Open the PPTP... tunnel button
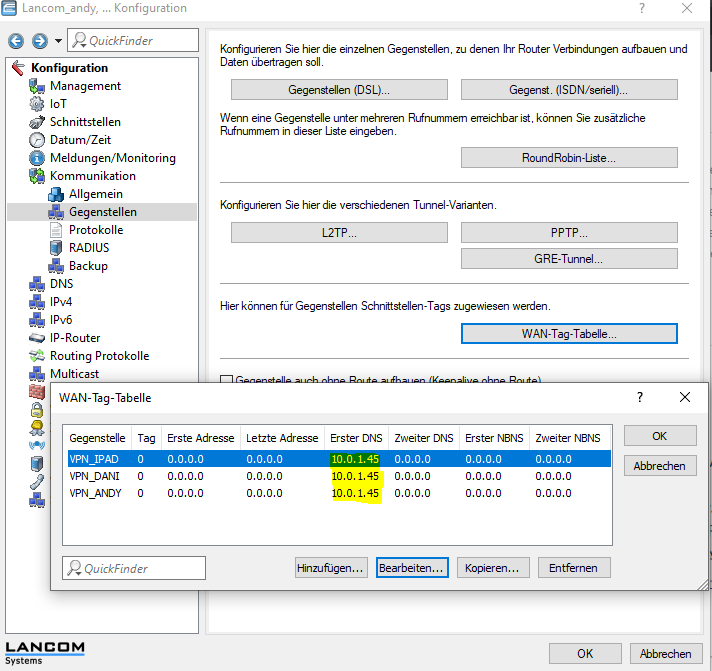Image resolution: width=712 pixels, height=671 pixels. pyautogui.click(x=569, y=233)
